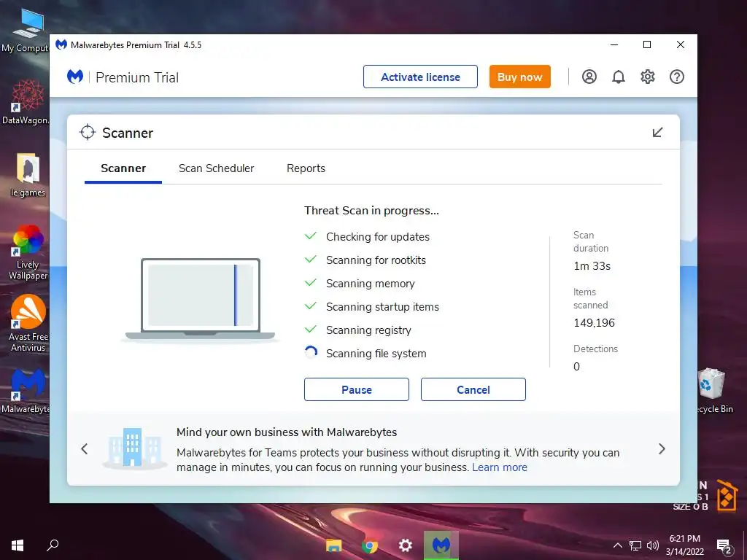Open the Action Center notifications icon
The image size is (747, 560).
[x=724, y=546]
